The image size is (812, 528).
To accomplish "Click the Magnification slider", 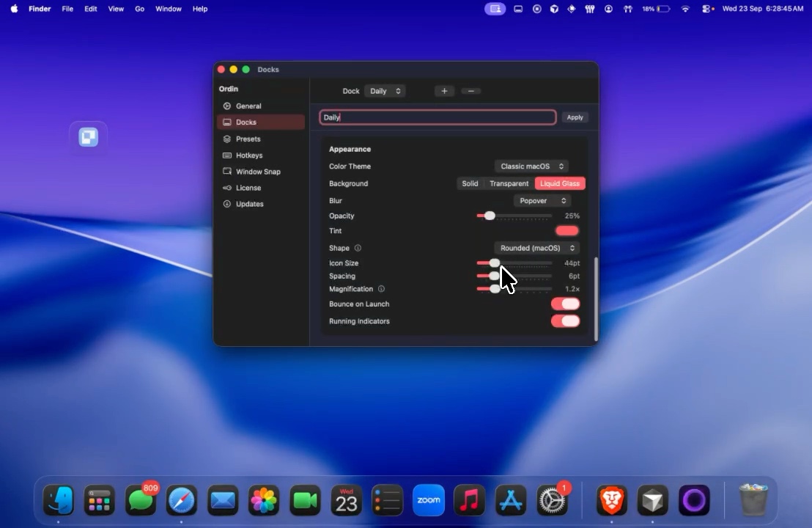I will pyautogui.click(x=514, y=289).
